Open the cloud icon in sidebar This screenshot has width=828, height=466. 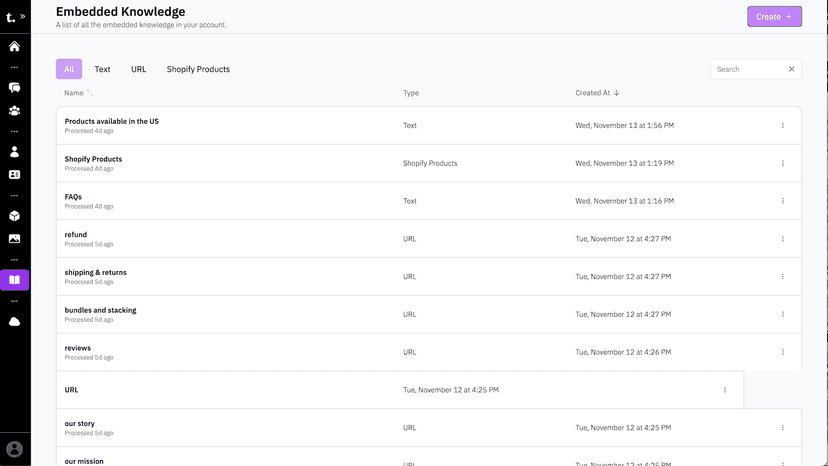(x=14, y=322)
